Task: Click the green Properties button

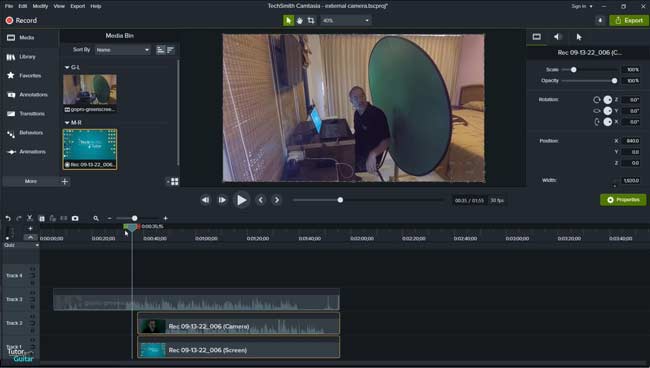Action: point(623,200)
